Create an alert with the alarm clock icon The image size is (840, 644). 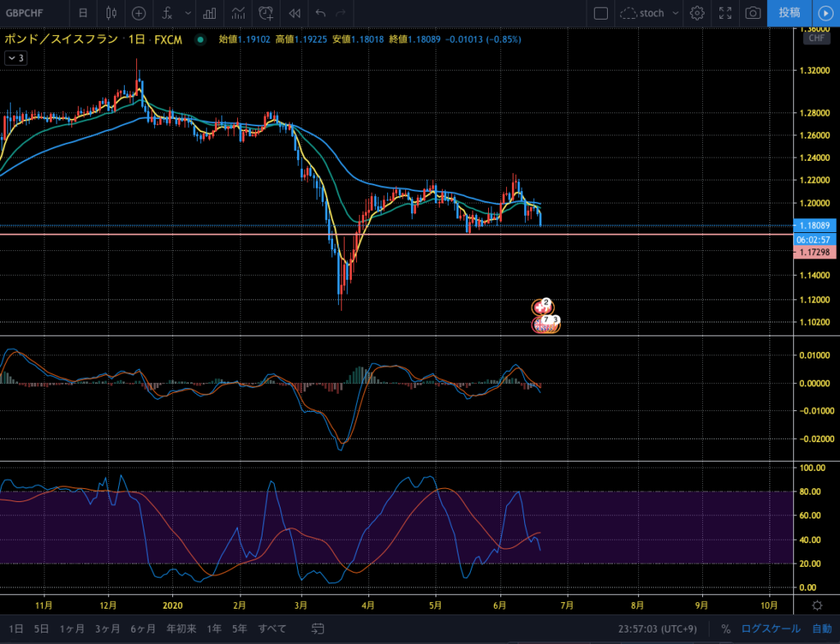point(266,13)
